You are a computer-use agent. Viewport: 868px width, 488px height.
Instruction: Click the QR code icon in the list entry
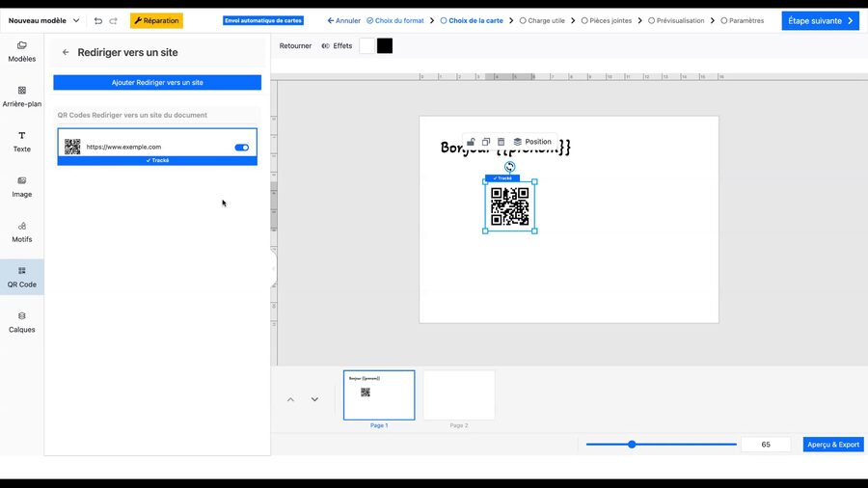click(x=72, y=147)
